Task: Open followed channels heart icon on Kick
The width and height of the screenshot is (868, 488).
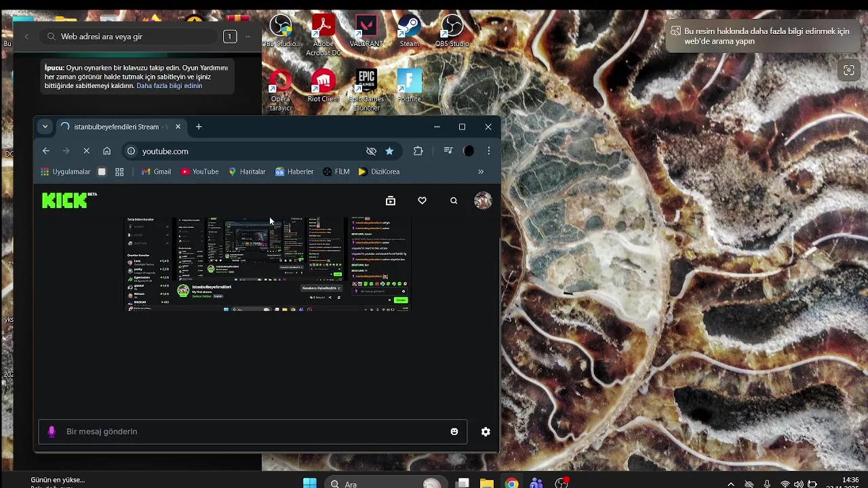Action: click(x=422, y=201)
